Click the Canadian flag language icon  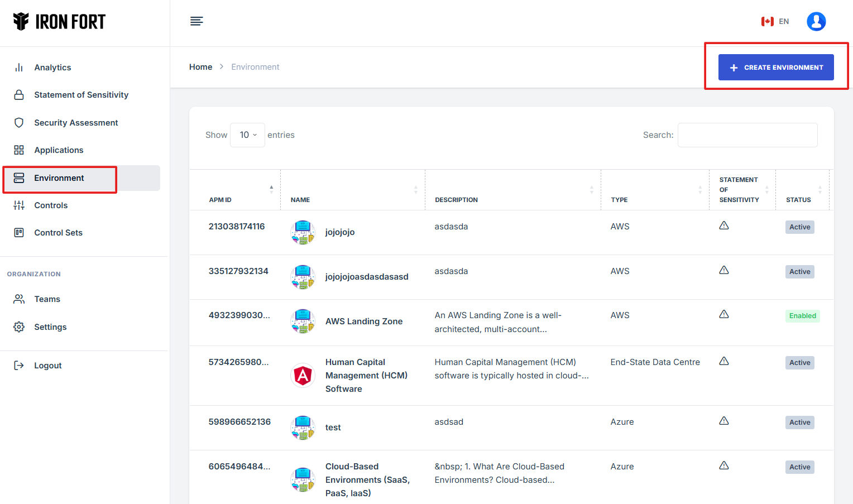coord(767,21)
